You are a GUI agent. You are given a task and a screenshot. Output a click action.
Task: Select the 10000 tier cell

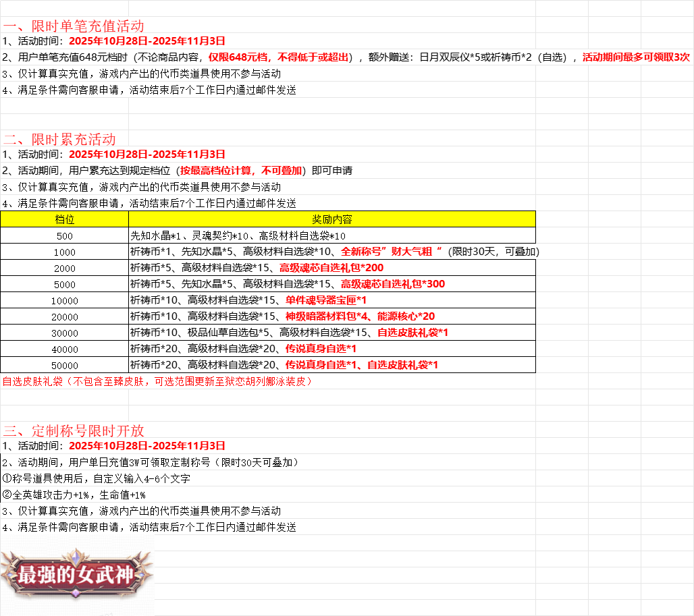coord(64,300)
